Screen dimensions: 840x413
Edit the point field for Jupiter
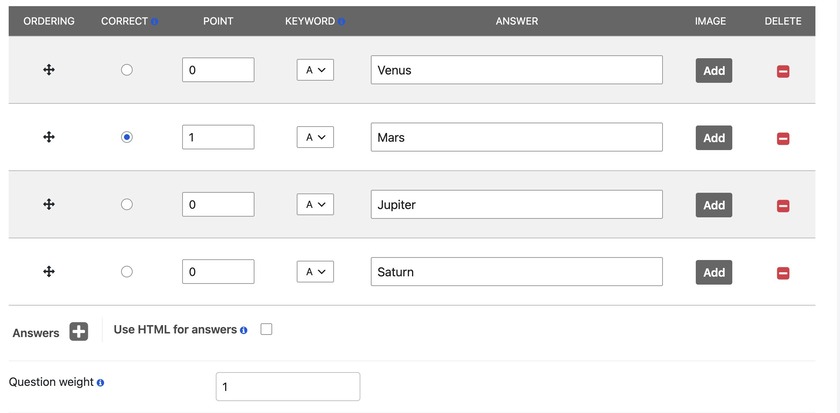[218, 204]
